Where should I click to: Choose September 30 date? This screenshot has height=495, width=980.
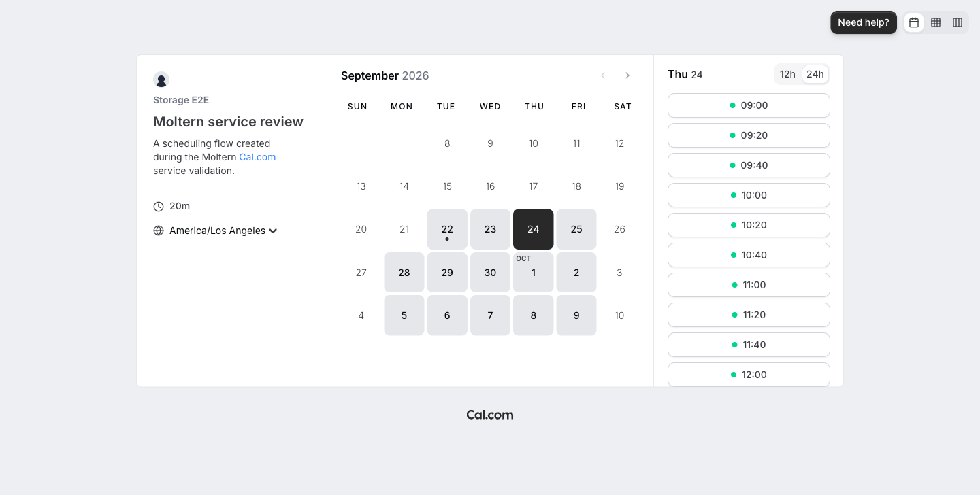click(x=490, y=273)
